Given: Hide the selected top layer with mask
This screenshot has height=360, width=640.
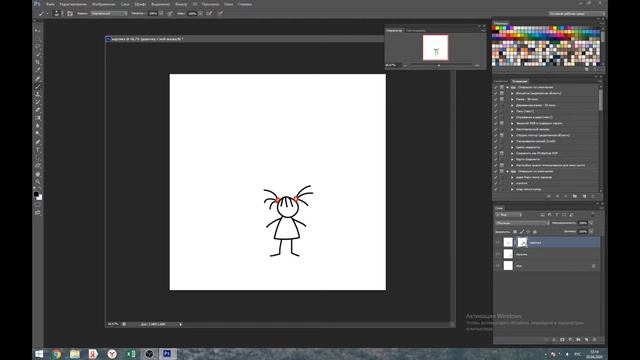Looking at the screenshot, I should click(498, 242).
